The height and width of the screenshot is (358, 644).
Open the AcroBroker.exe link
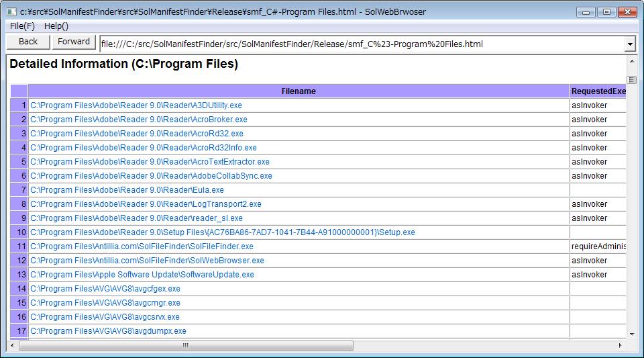(x=139, y=119)
